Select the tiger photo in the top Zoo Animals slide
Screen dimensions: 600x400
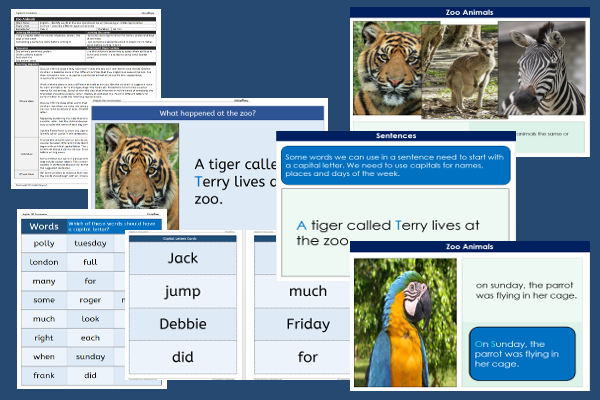[x=387, y=68]
